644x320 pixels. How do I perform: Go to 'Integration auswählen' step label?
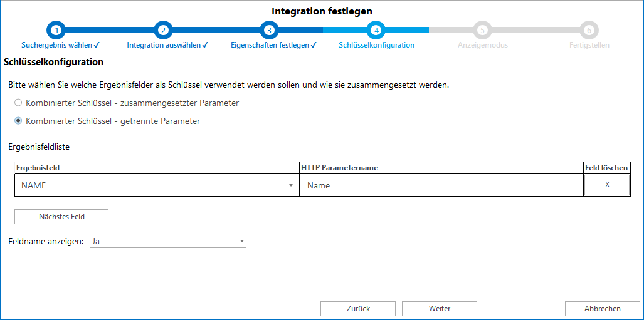(x=167, y=45)
